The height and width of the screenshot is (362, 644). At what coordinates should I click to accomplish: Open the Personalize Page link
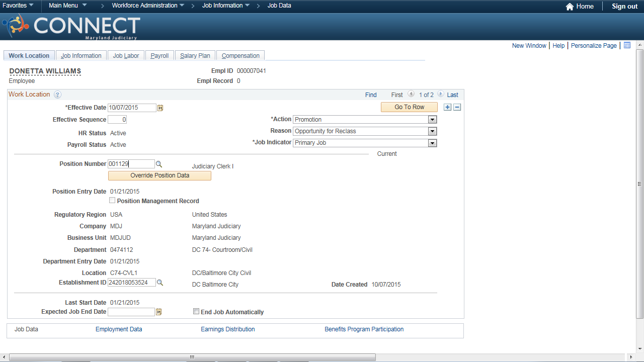(x=594, y=46)
